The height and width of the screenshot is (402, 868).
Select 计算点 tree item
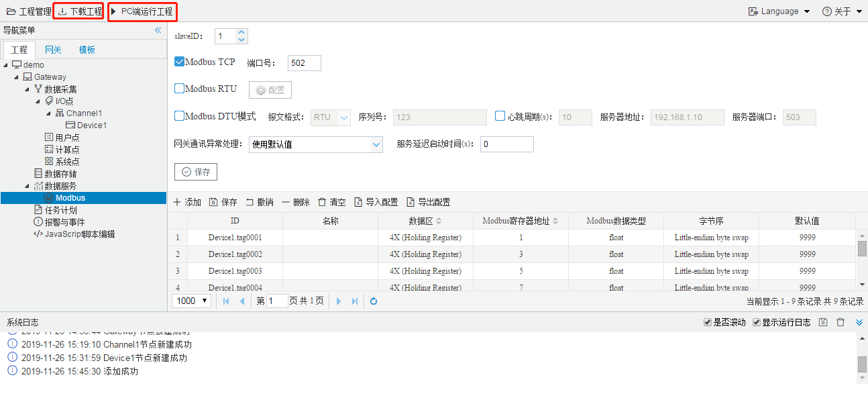62,150
